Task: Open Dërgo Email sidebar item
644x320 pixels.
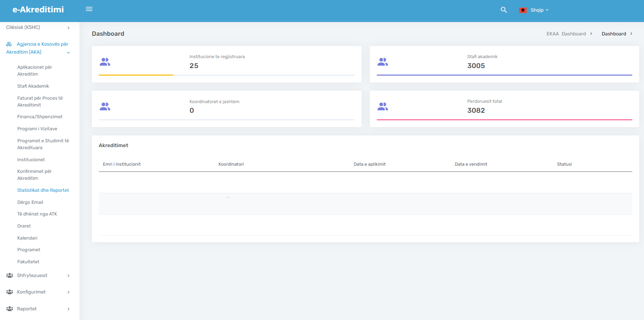Action: coord(30,202)
